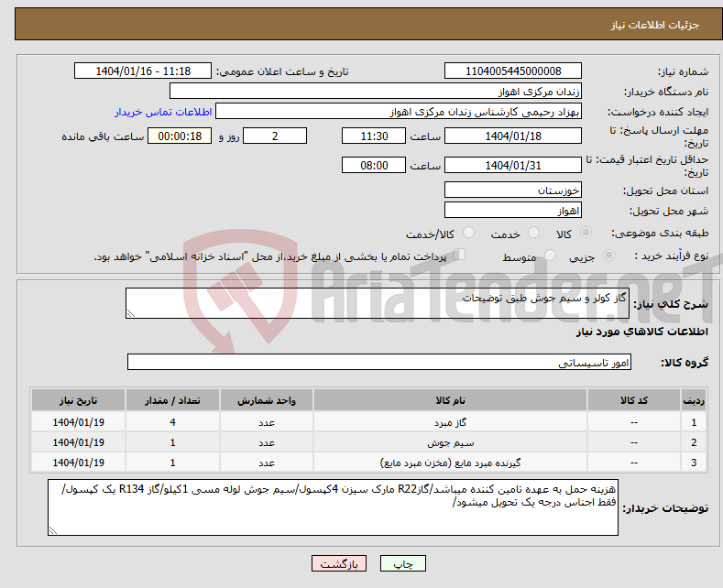Viewport: 723px width, 588px height.
Task: Toggle the اسناد خزانه اسلامی payment checkbox
Action: (x=459, y=255)
